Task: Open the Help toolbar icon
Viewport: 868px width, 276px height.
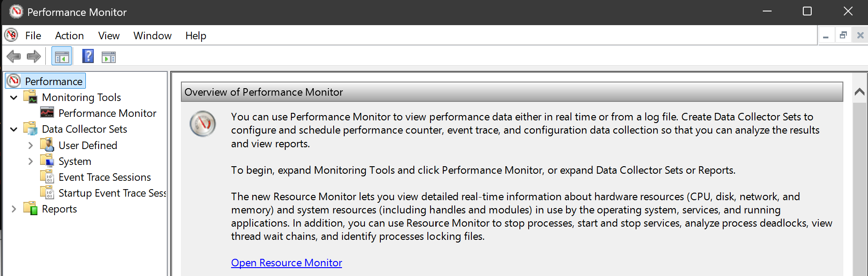Action: tap(88, 56)
